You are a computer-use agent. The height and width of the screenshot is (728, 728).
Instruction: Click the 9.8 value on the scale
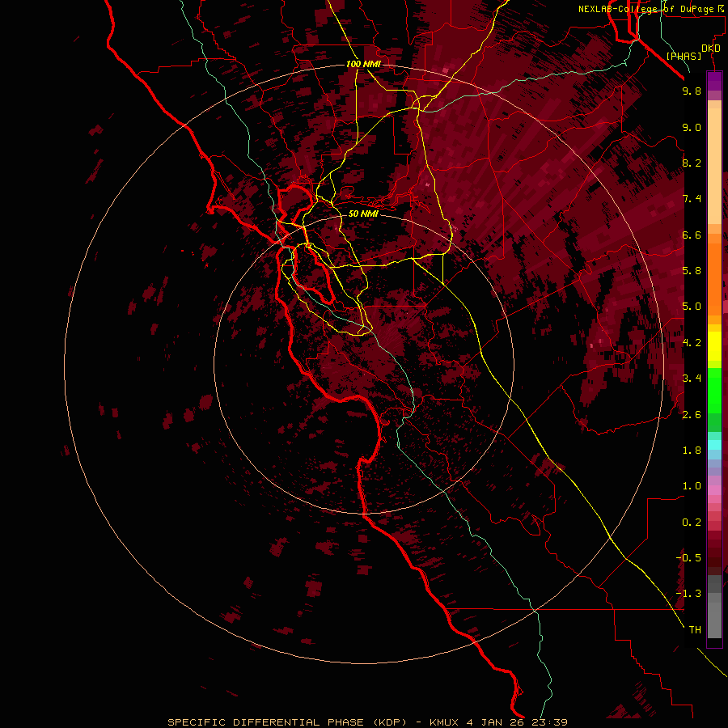692,91
